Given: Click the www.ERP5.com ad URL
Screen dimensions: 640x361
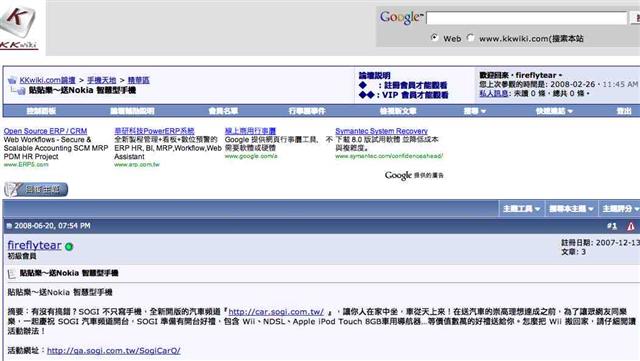Looking at the screenshot, I should pos(26,165).
